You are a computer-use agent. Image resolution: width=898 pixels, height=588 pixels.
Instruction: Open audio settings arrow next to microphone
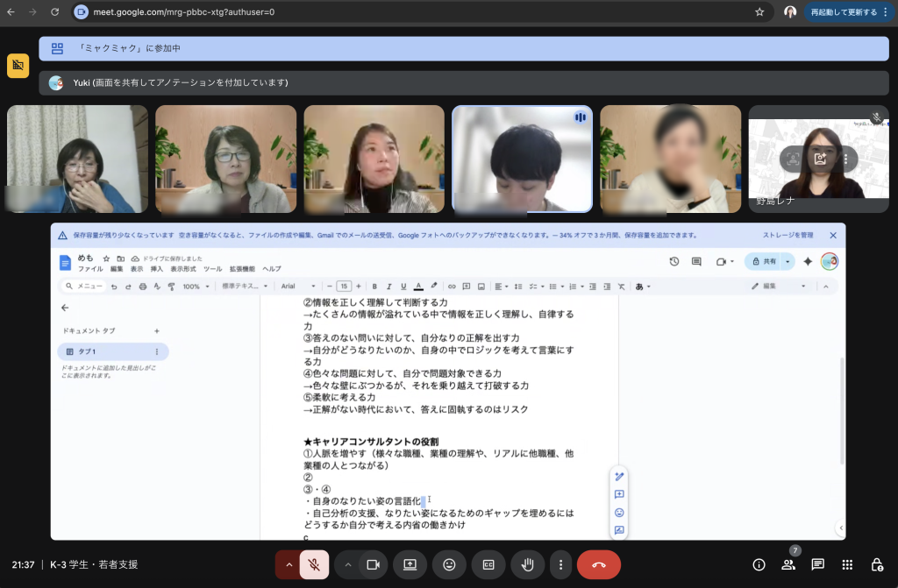click(288, 565)
